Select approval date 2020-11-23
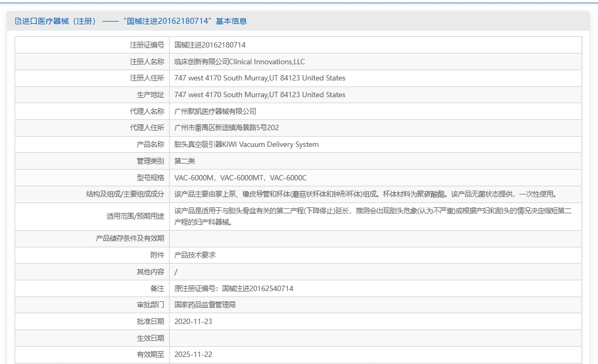This screenshot has width=598, height=364. point(193,322)
